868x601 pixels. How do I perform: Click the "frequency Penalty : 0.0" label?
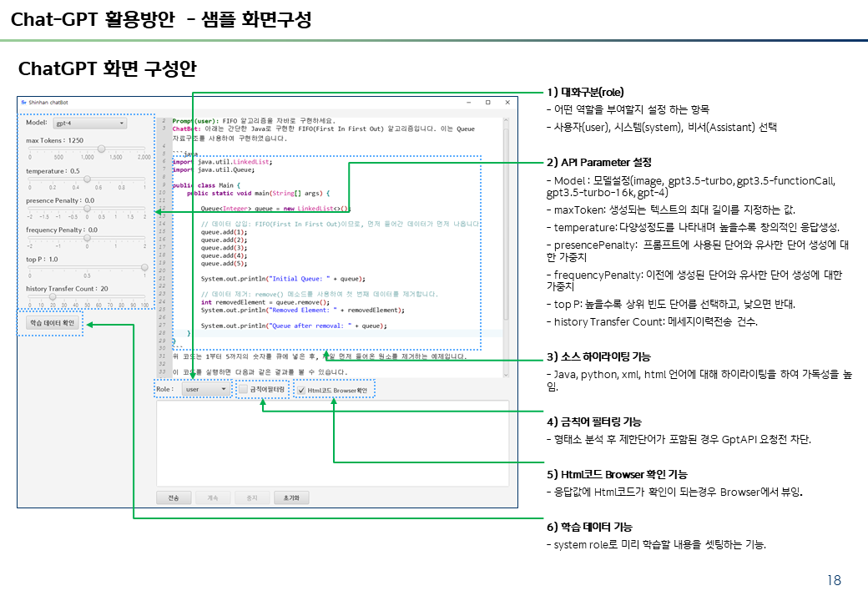62,230
